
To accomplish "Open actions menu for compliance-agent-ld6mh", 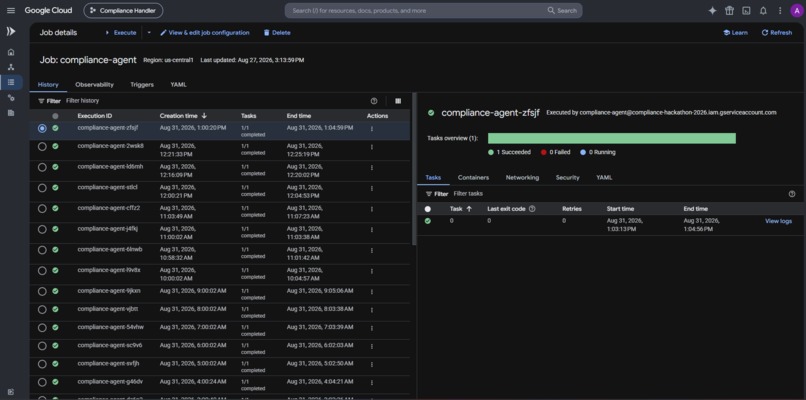I will point(372,168).
